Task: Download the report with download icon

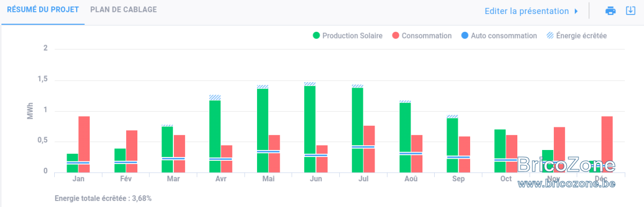Action: pyautogui.click(x=631, y=11)
